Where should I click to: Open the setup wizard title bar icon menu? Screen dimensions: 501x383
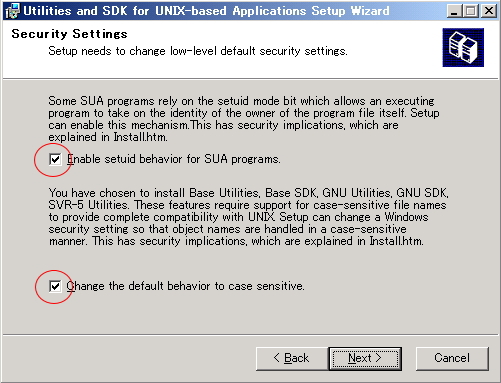coord(12,11)
